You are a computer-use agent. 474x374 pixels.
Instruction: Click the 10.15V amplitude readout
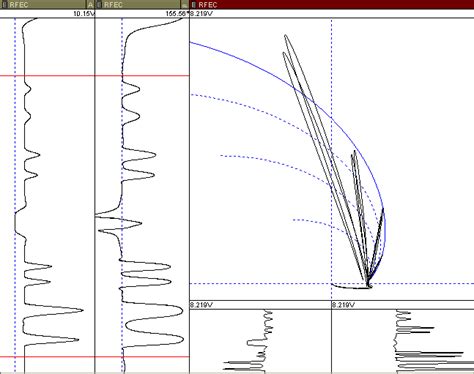click(x=84, y=14)
